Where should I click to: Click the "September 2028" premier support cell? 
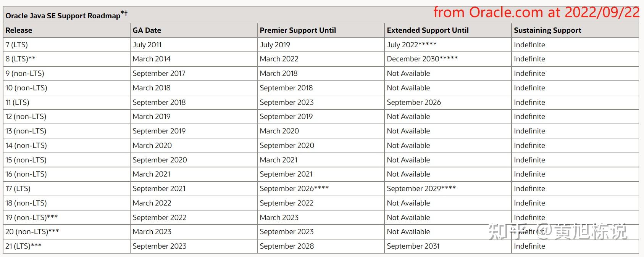click(x=287, y=246)
